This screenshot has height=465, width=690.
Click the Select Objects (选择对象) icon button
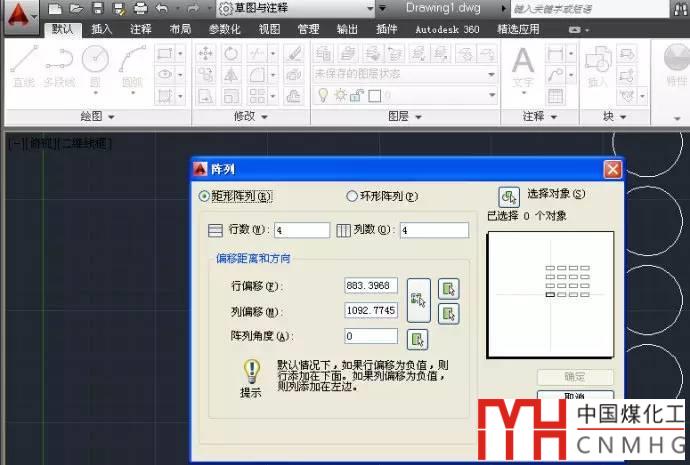point(508,196)
